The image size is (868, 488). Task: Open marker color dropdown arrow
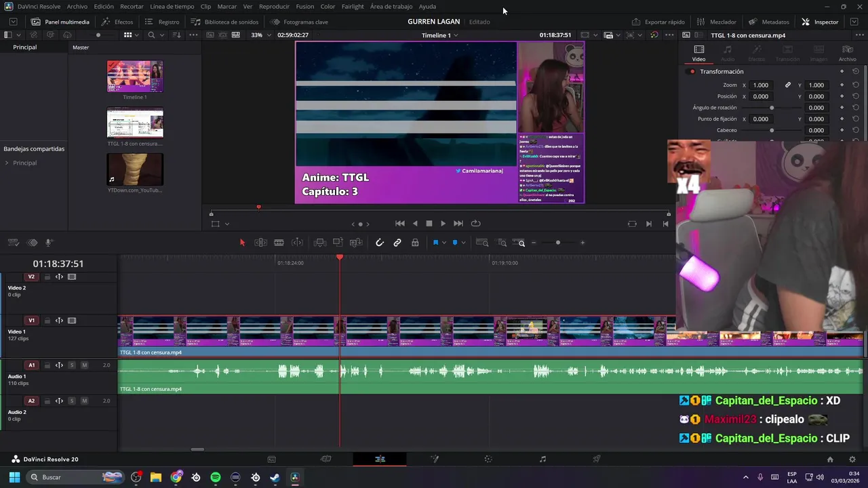tap(463, 243)
